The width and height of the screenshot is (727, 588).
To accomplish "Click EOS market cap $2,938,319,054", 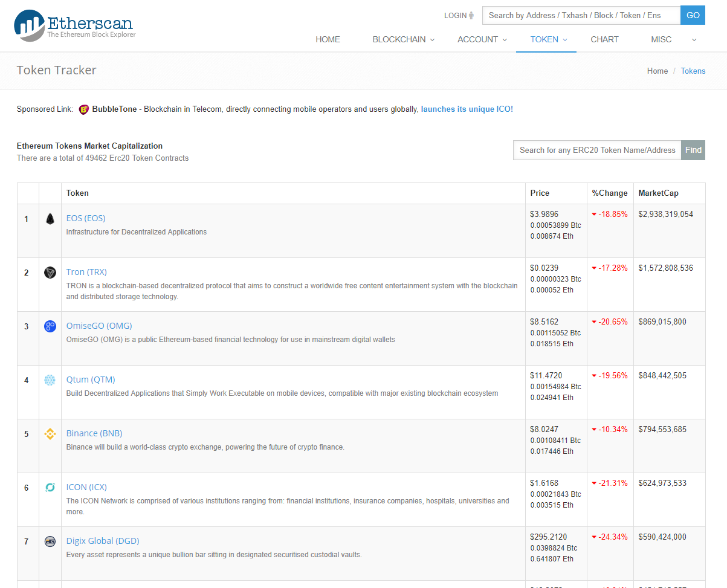I will [666, 214].
